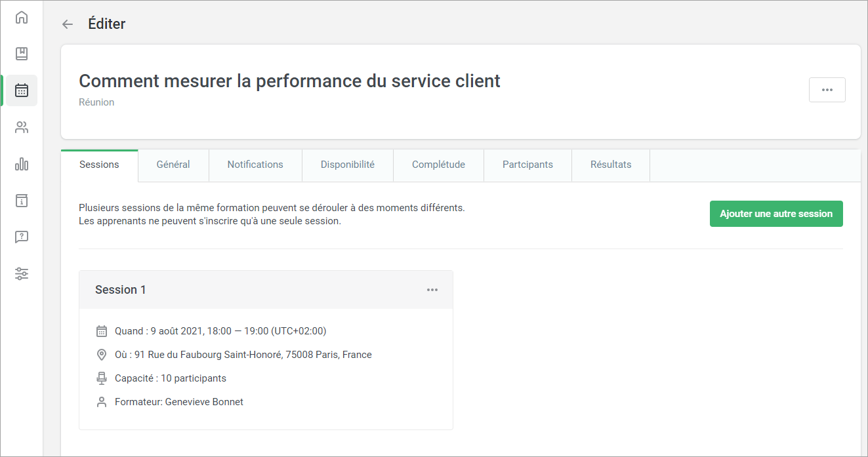Viewport: 868px width, 457px height.
Task: Select the Sessions tab
Action: point(99,165)
